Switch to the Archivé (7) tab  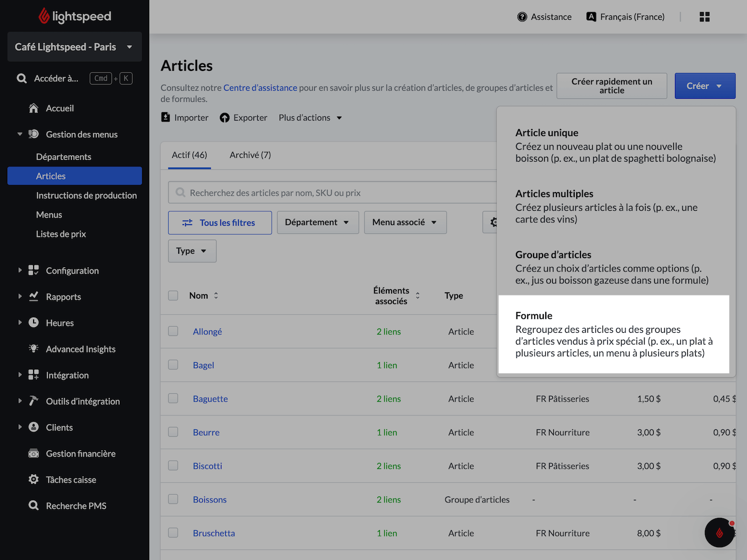click(250, 155)
